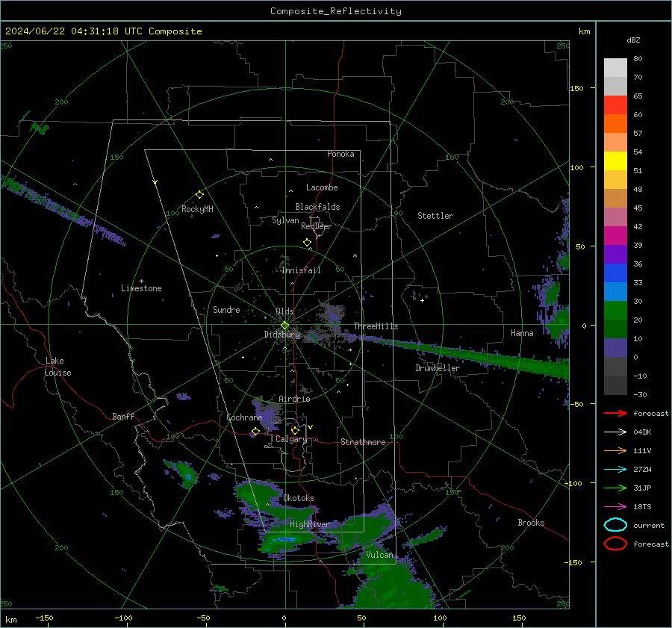Viewport: 672px width, 628px height.
Task: Click the Innisfail city label
Action: point(301,270)
